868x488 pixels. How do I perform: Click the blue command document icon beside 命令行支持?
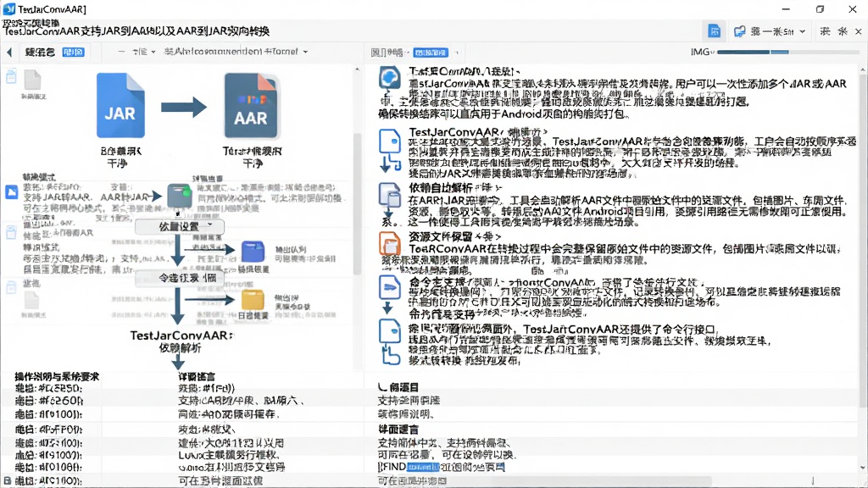[390, 288]
